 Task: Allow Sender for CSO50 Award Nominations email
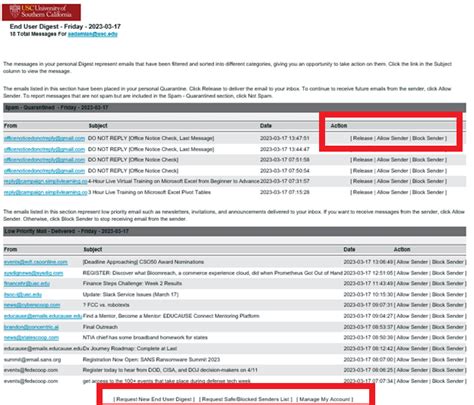(x=412, y=262)
